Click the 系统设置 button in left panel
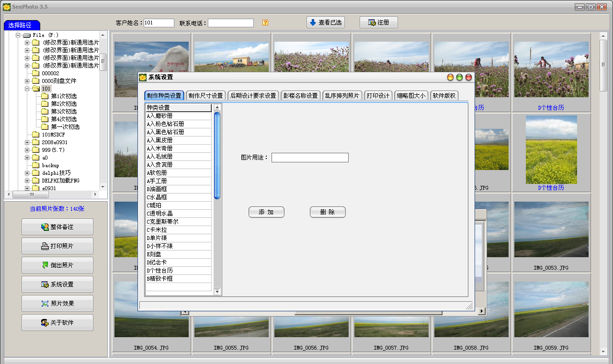This screenshot has height=364, width=613. pyautogui.click(x=57, y=284)
